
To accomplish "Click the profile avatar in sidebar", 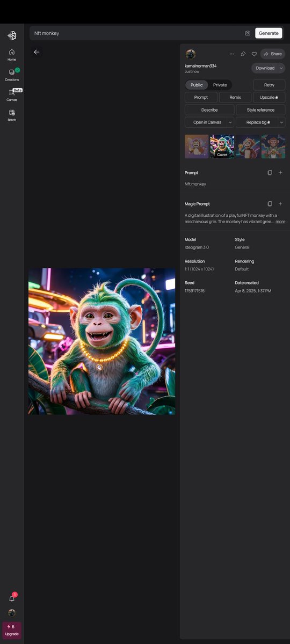I will (x=12, y=612).
